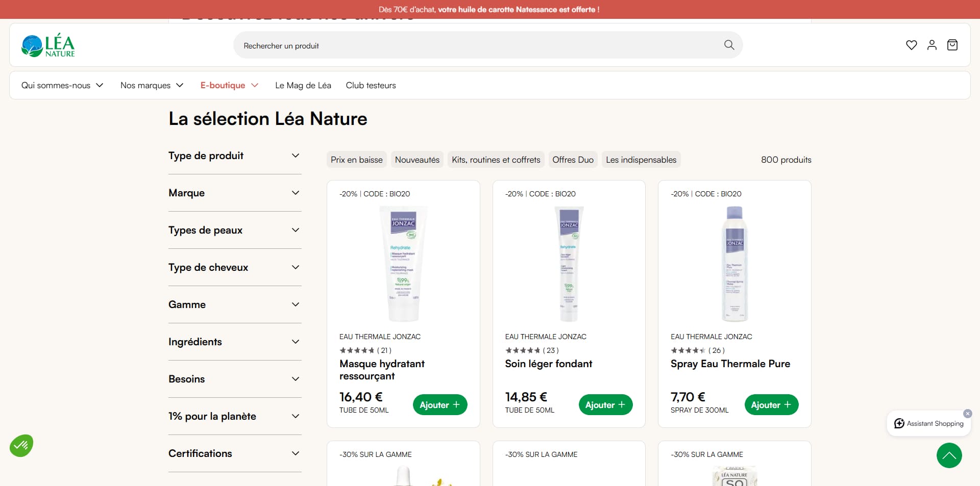Open the user account icon
The image size is (980, 486).
coord(932,45)
